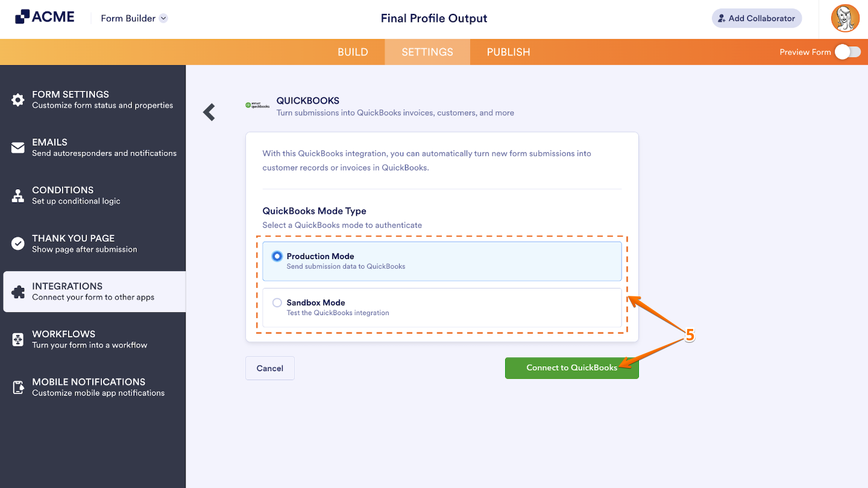Viewport: 868px width, 488px height.
Task: Choose Sandbox Mode to test the integration
Action: [x=277, y=302]
